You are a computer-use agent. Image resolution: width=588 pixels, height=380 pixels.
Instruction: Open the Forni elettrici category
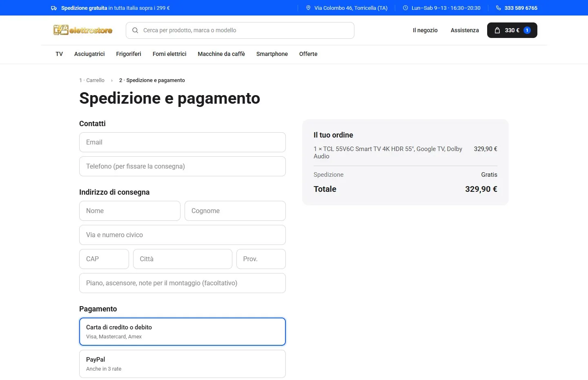point(169,54)
